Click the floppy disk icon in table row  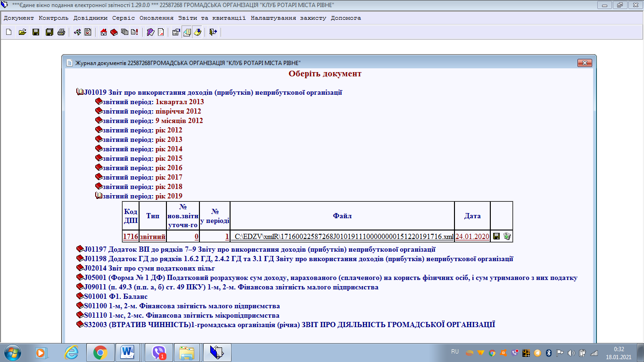496,236
